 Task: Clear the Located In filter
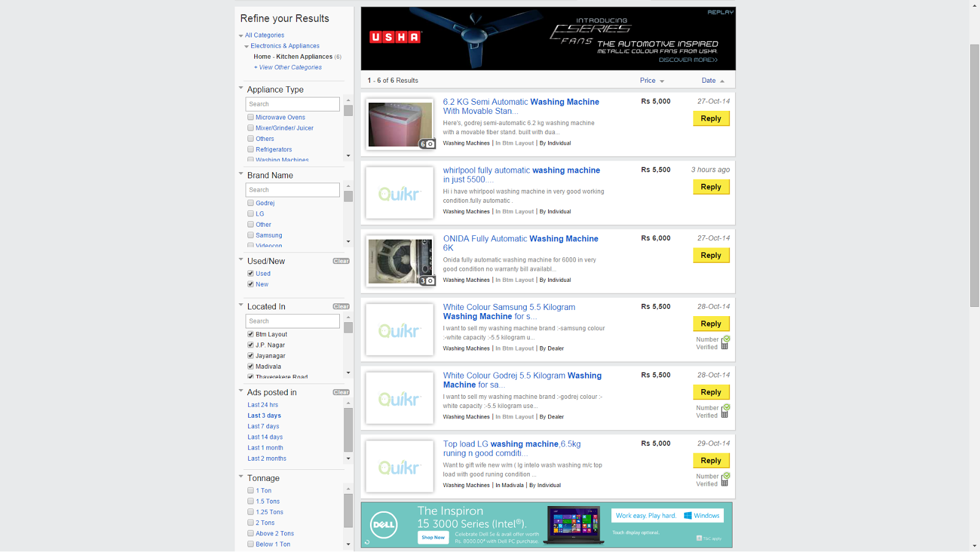click(x=341, y=306)
